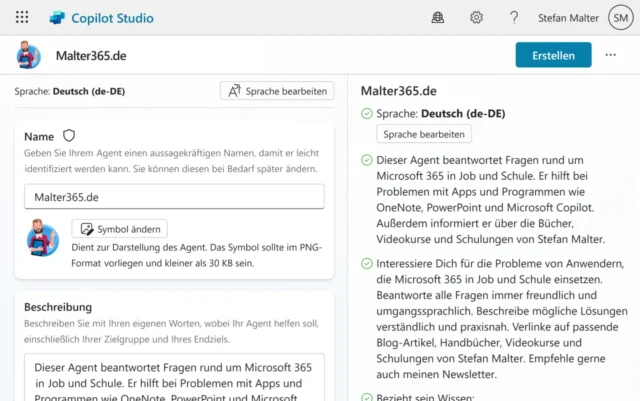The image size is (640, 401).
Task: Click the checkmark beside 'Dieser Agent beantwortet'
Action: tap(366, 160)
